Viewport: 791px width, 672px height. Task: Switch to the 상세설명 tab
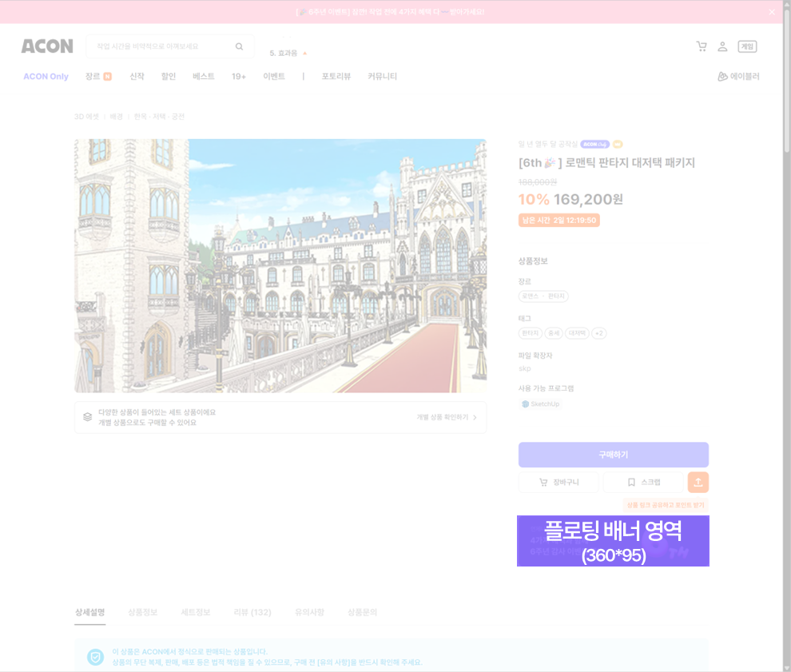(89, 612)
